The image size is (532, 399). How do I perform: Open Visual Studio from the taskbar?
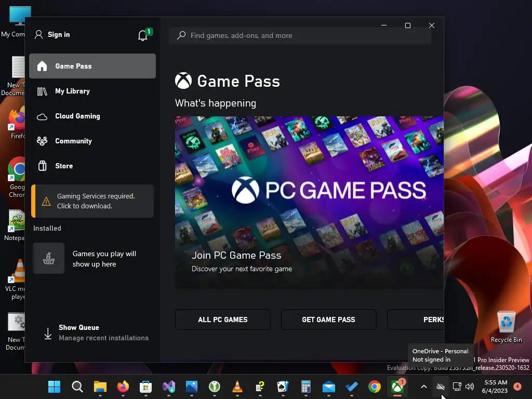[x=169, y=387]
